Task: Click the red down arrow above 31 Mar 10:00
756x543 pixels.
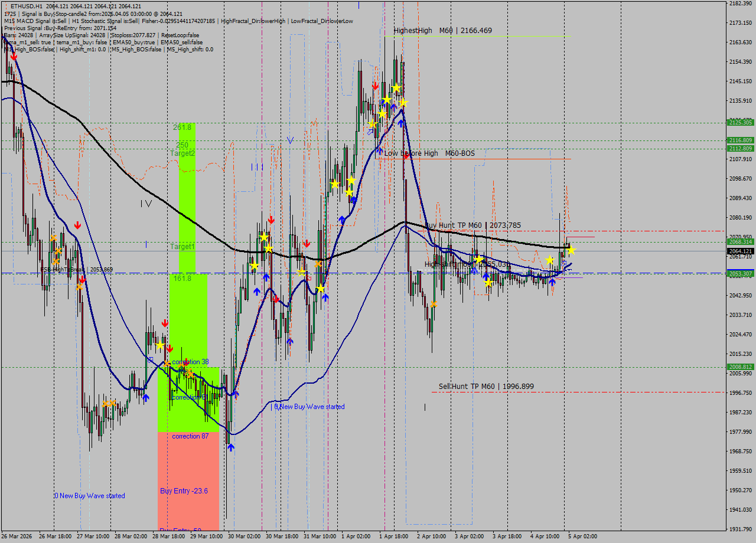Action: (x=307, y=244)
